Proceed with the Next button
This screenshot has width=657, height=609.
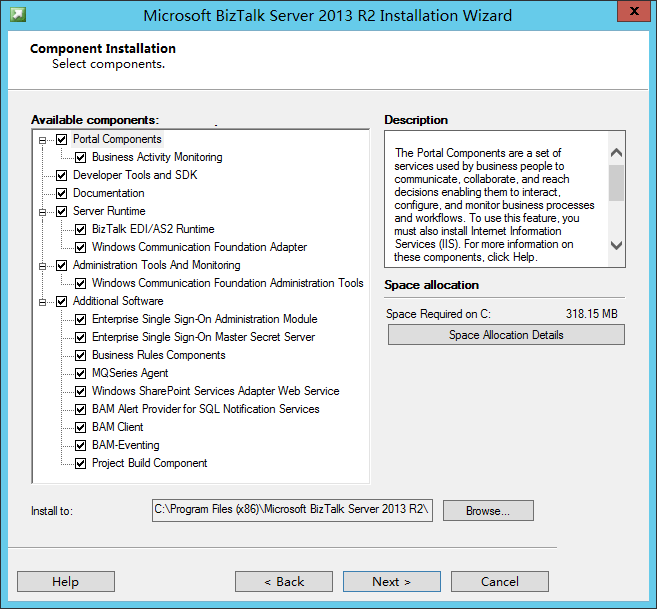point(392,582)
